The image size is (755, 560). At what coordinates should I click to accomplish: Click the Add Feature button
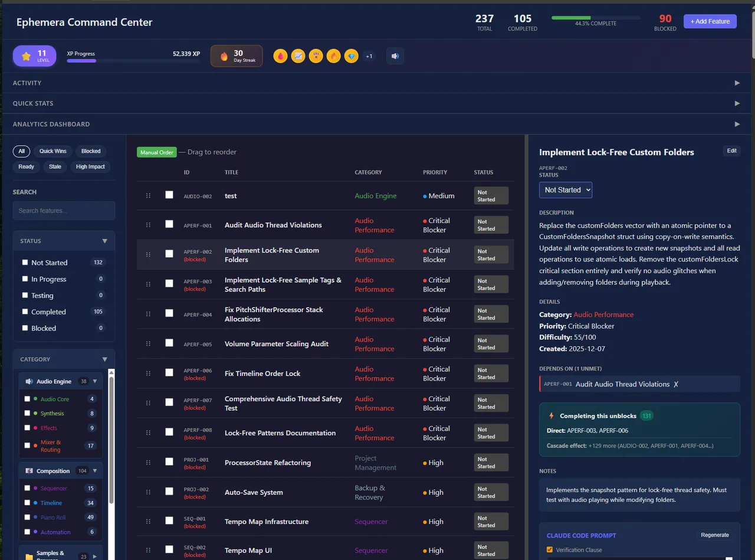tap(710, 21)
